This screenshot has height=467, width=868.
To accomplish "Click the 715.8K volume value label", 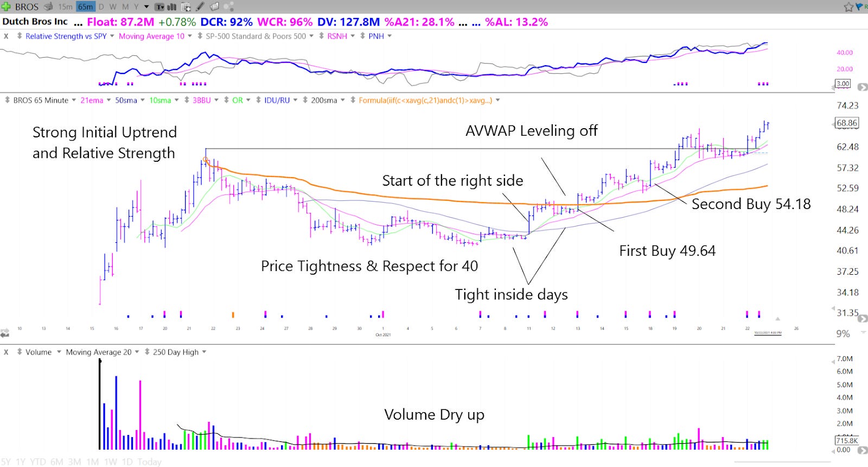I will (x=846, y=440).
